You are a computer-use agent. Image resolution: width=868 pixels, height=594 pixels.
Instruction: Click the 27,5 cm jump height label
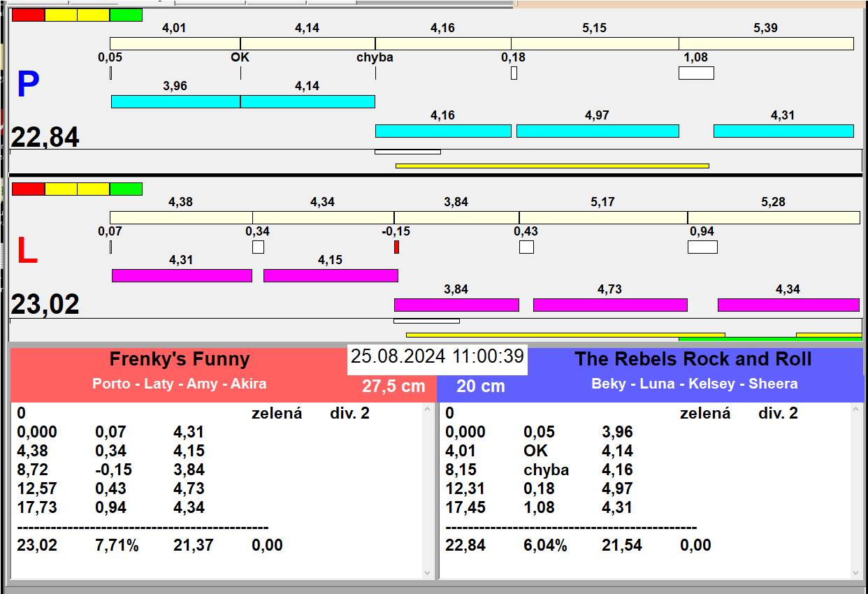pyautogui.click(x=393, y=386)
